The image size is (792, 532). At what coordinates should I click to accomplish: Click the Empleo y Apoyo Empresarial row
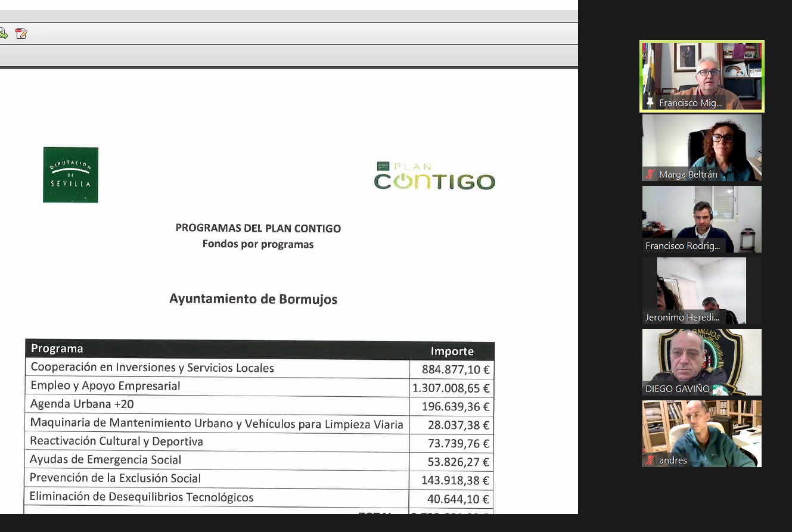[x=105, y=386]
